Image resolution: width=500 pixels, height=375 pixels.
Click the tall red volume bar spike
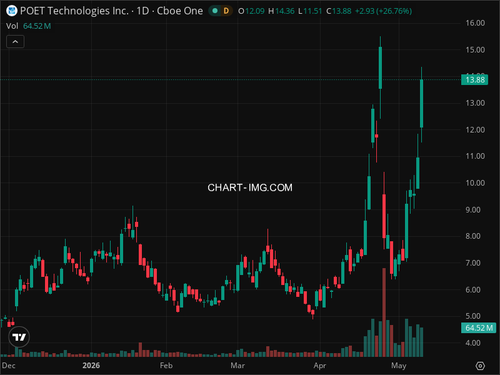point(384,312)
